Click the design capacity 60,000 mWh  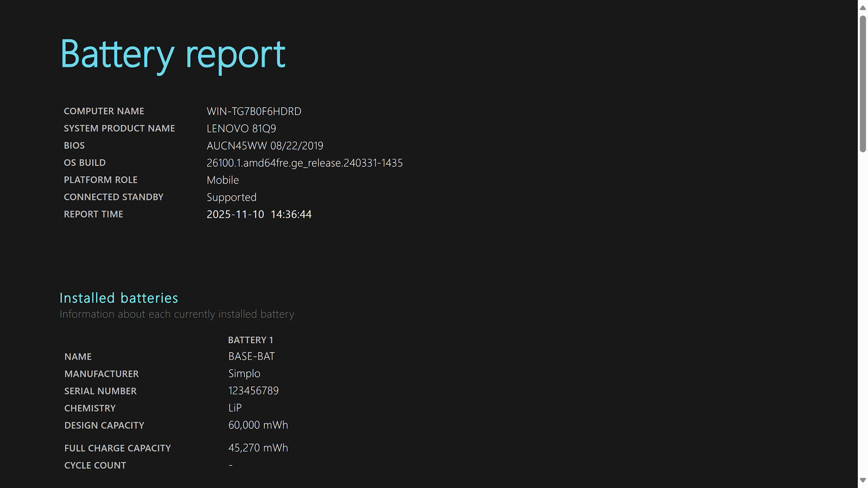tap(258, 425)
